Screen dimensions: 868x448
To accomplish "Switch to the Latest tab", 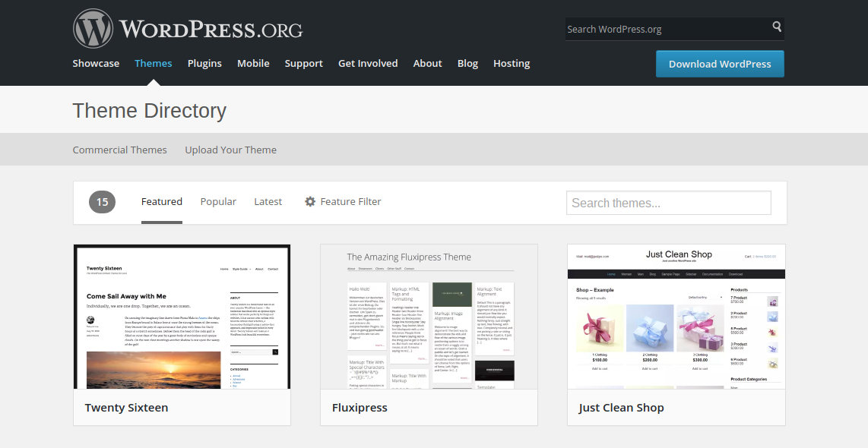I will tap(268, 201).
